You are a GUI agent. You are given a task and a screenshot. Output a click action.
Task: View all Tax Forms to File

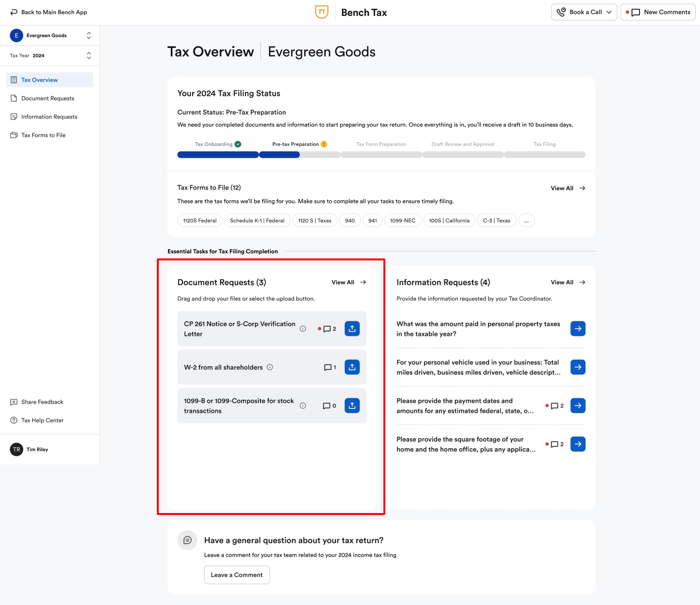tap(568, 188)
